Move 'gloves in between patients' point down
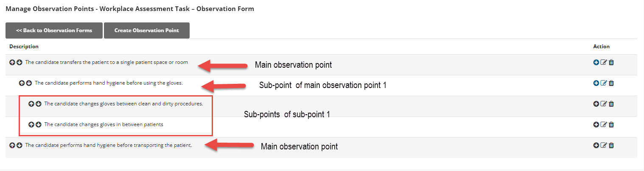Viewport: 644px width, 171px height. point(38,124)
